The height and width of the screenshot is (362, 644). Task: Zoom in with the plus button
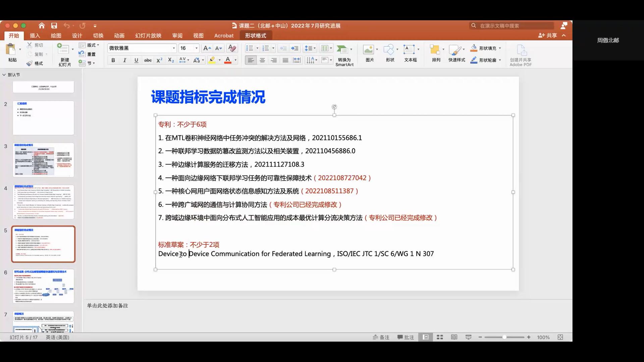(x=529, y=337)
